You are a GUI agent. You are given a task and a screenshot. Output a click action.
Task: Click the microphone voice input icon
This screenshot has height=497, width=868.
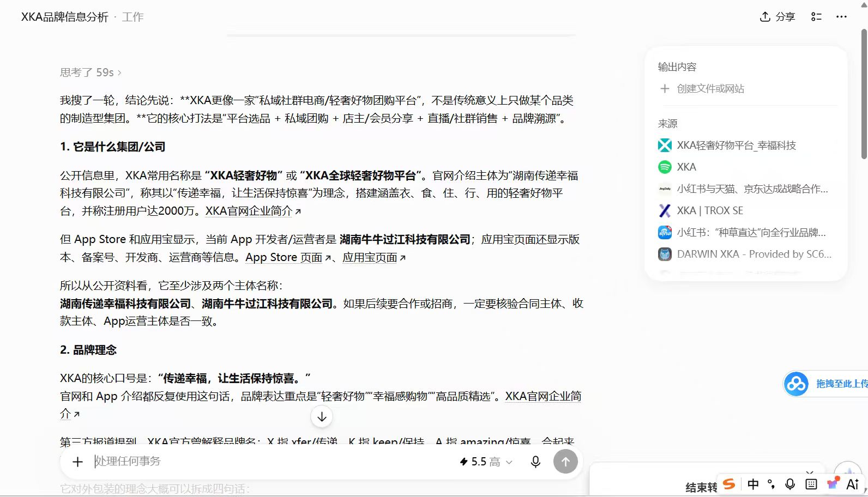tap(535, 462)
